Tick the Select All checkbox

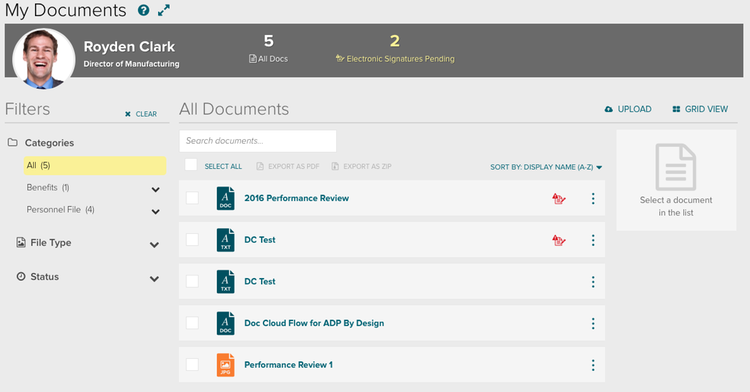click(191, 165)
